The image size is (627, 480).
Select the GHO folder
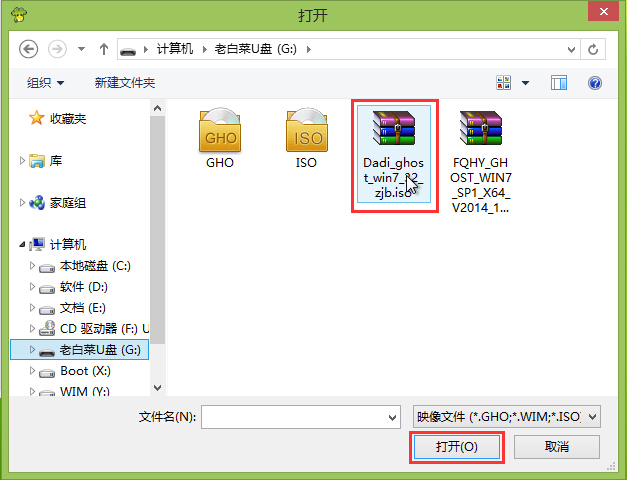[220, 138]
